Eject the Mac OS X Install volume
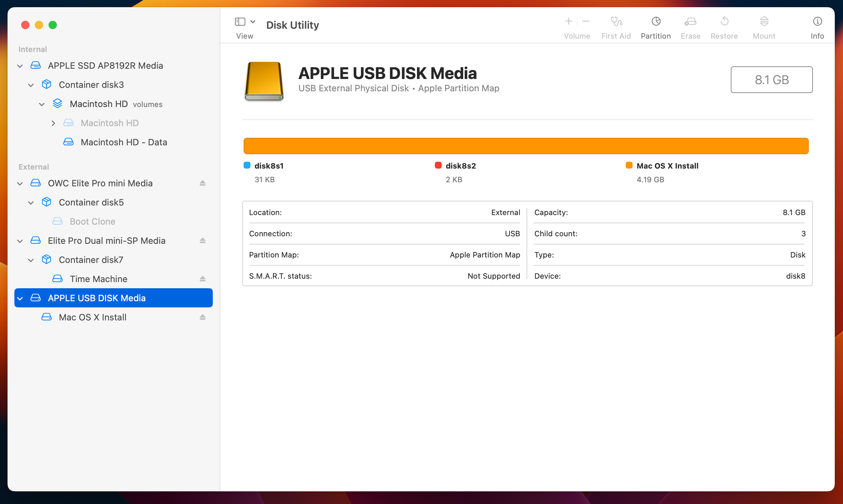 pyautogui.click(x=203, y=317)
